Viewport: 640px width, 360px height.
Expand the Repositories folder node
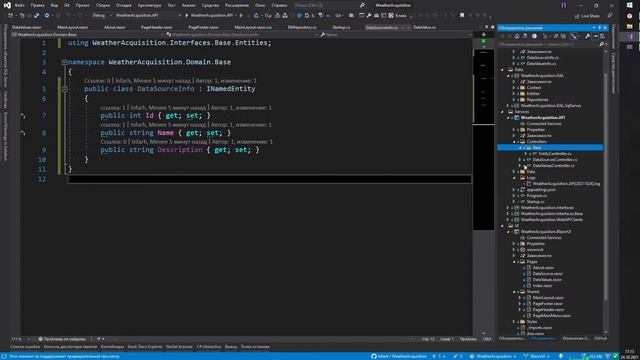[x=514, y=100]
